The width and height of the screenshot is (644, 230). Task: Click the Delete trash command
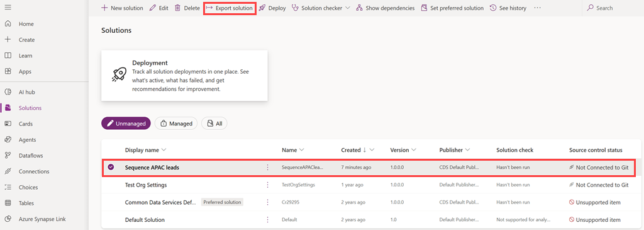(x=187, y=8)
